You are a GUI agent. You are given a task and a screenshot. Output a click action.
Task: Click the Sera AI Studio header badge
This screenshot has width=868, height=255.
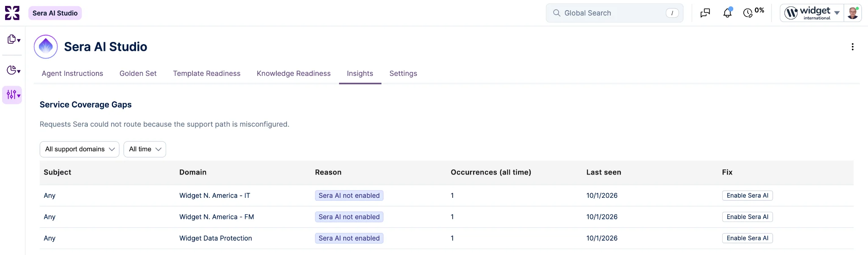pos(55,13)
